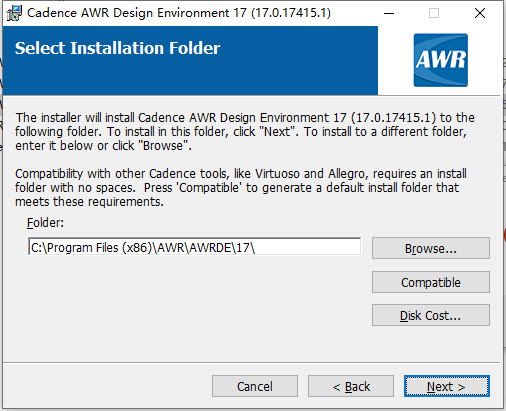
Task: Close the Cadence AWR installer dialog
Action: coord(480,13)
